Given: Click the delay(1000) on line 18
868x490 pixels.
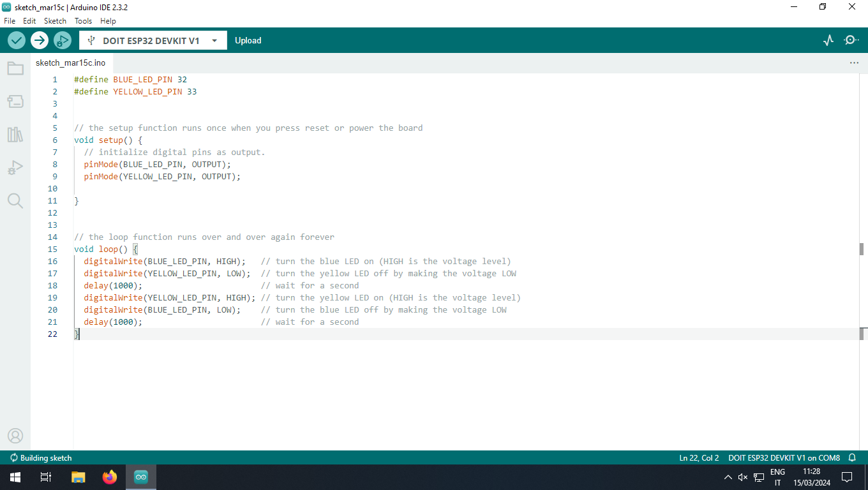Looking at the screenshot, I should pyautogui.click(x=113, y=286).
